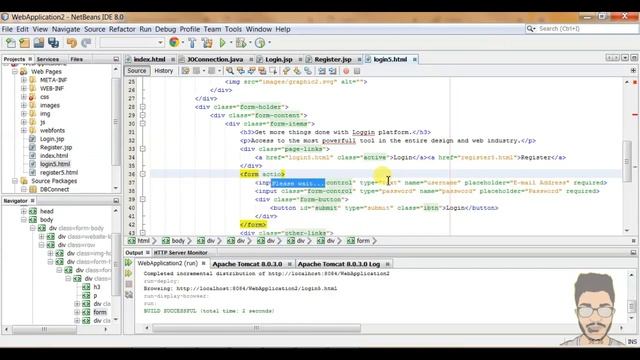Open the Tools menu
Image resolution: width=640 pixels, height=360 pixels.
tap(233, 29)
